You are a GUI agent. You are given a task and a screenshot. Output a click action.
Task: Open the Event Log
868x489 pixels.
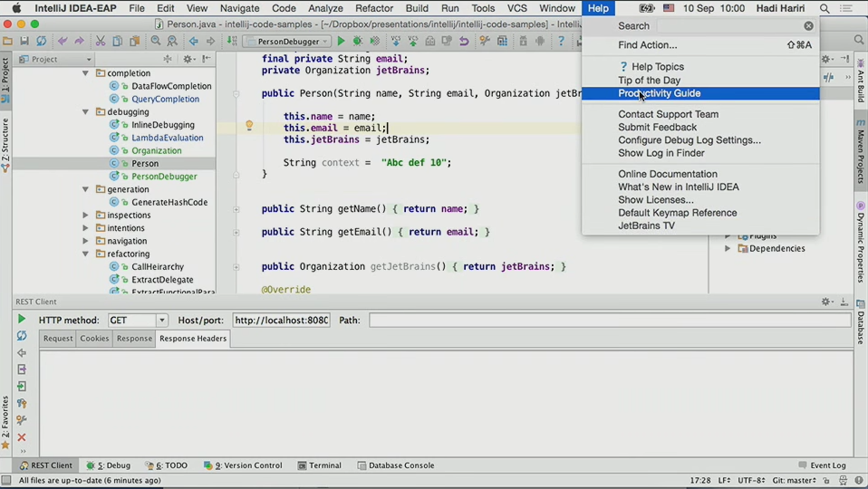point(823,465)
